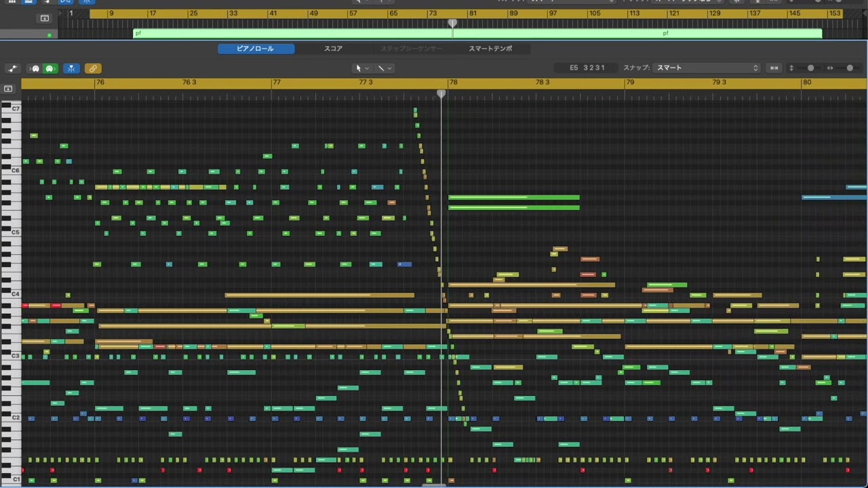Click position 78 3 in the piano roll ruler
Image resolution: width=868 pixels, height=488 pixels.
542,82
